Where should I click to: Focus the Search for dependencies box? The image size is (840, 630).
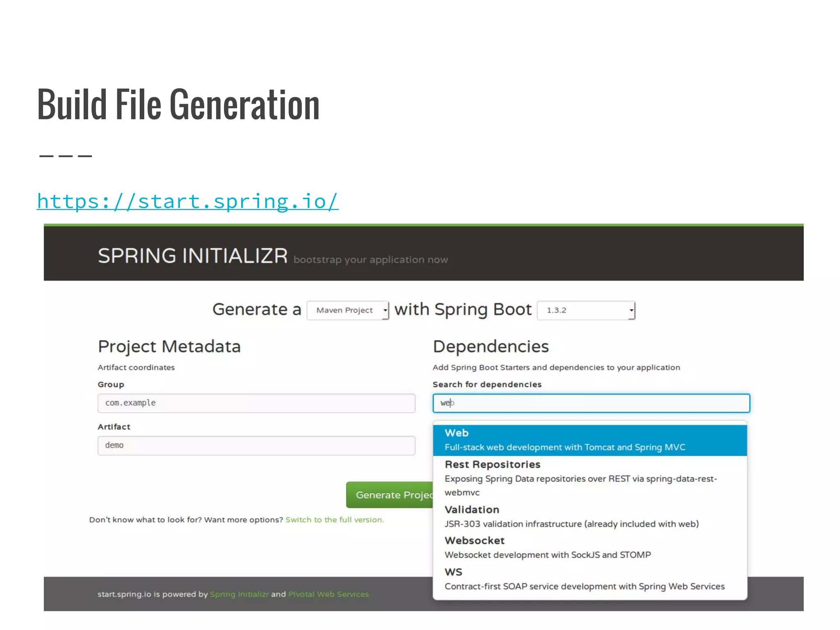tap(591, 403)
